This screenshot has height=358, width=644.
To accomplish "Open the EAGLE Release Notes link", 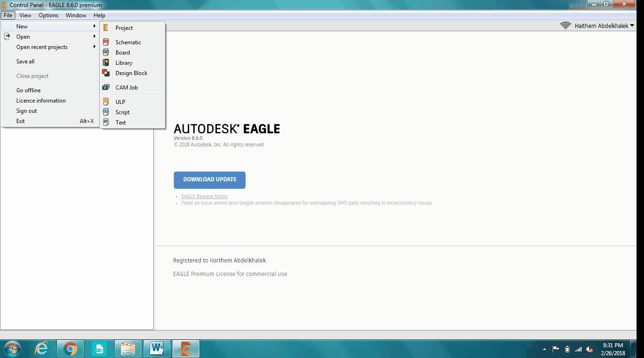I will coord(204,196).
